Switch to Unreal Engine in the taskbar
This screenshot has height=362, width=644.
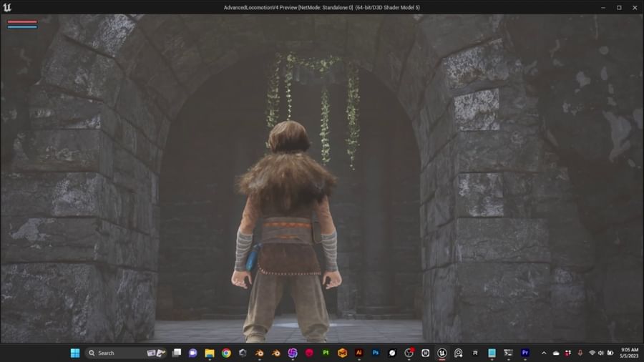[x=442, y=353]
